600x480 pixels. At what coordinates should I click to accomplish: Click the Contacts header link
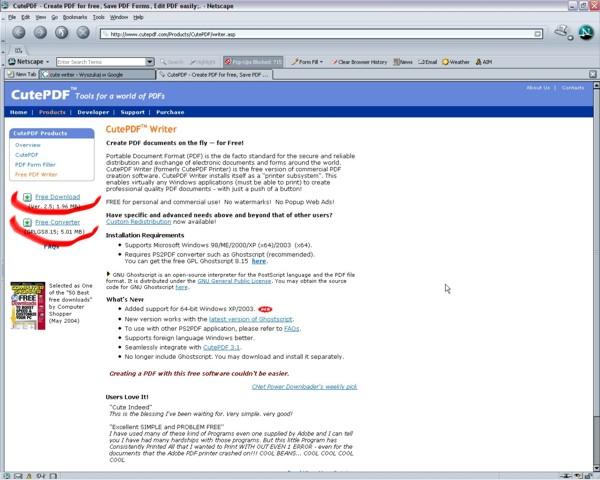[572, 88]
